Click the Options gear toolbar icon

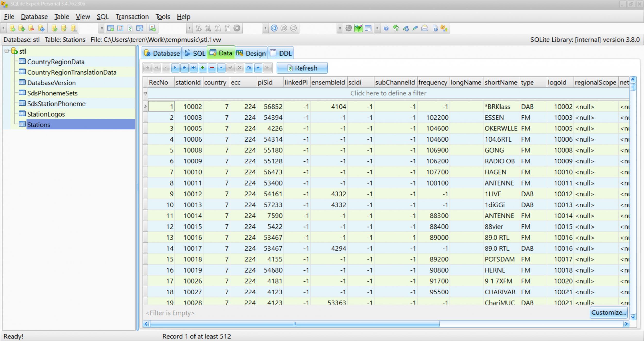pos(349,28)
